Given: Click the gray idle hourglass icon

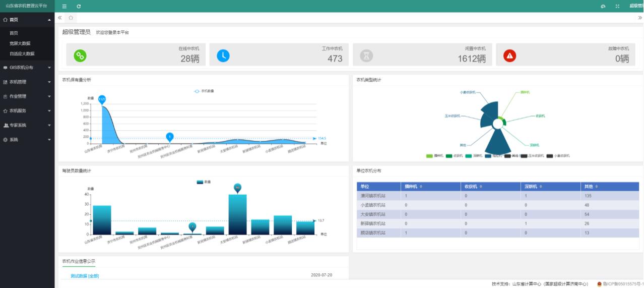Looking at the screenshot, I should 366,56.
